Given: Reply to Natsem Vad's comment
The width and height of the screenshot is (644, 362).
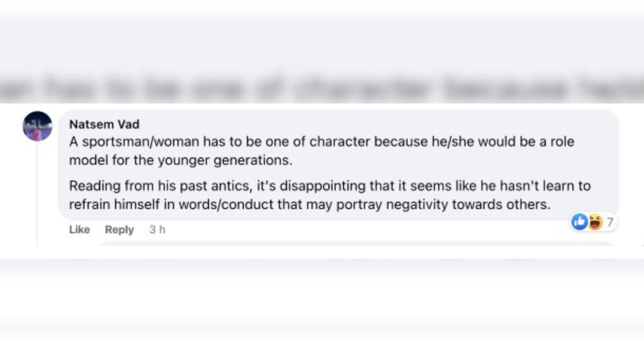Looking at the screenshot, I should [x=119, y=230].
